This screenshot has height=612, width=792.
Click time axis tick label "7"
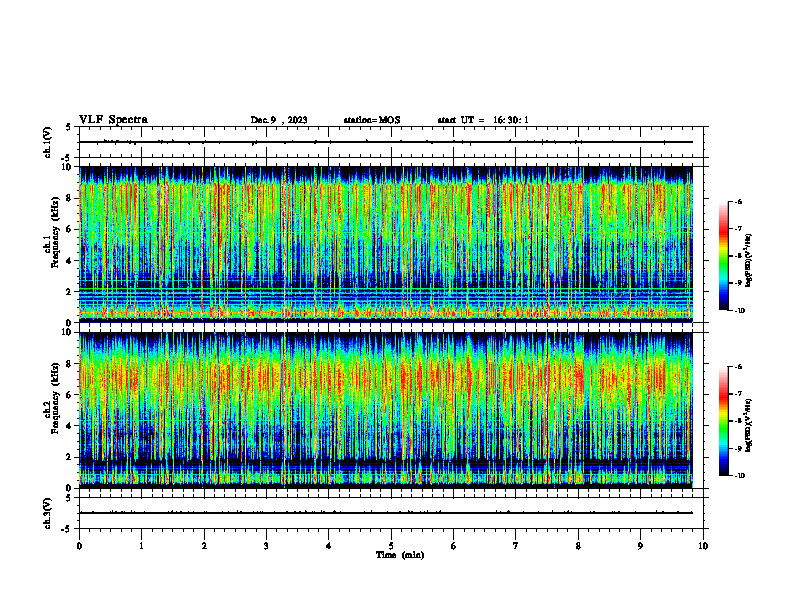(x=515, y=546)
